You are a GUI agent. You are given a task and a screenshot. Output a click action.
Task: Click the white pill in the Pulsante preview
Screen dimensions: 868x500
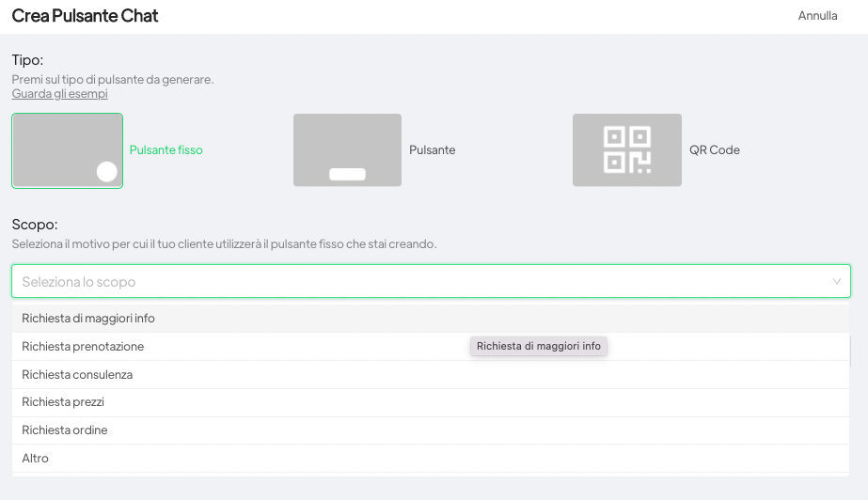(347, 174)
